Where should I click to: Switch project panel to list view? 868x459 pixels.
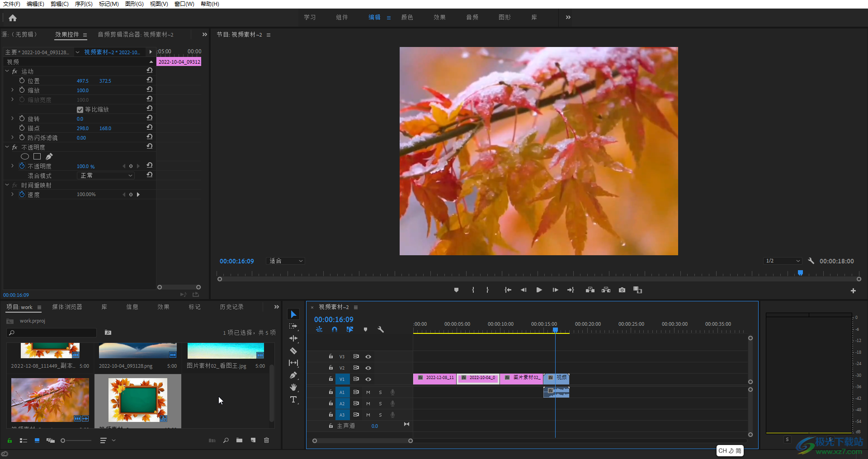[24, 440]
